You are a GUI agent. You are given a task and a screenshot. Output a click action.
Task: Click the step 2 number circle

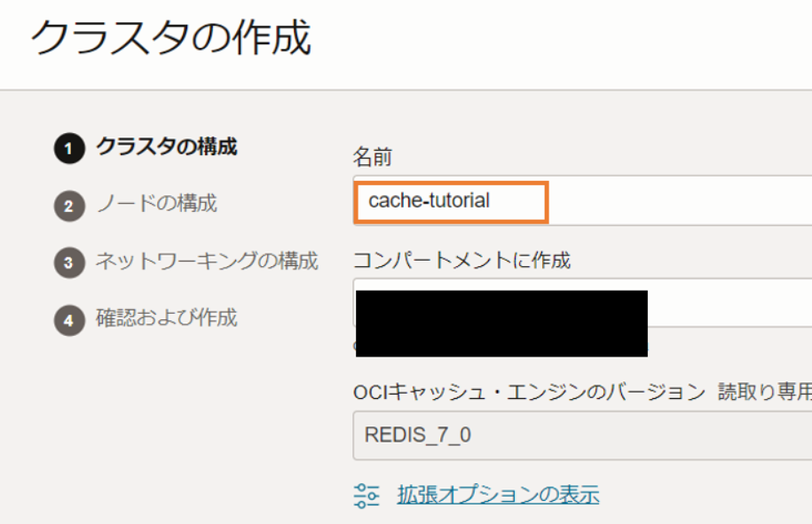coord(68,206)
